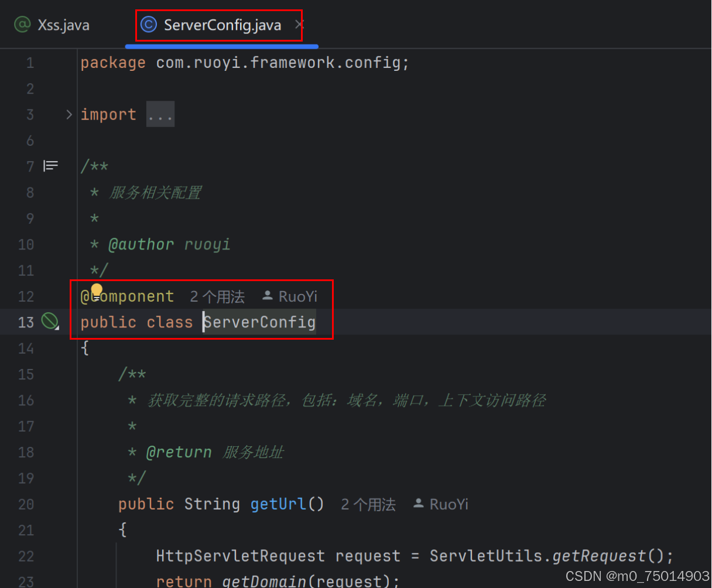This screenshot has width=712, height=588.
Task: Close the ServerConfig.java tab with the X
Action: click(x=299, y=25)
